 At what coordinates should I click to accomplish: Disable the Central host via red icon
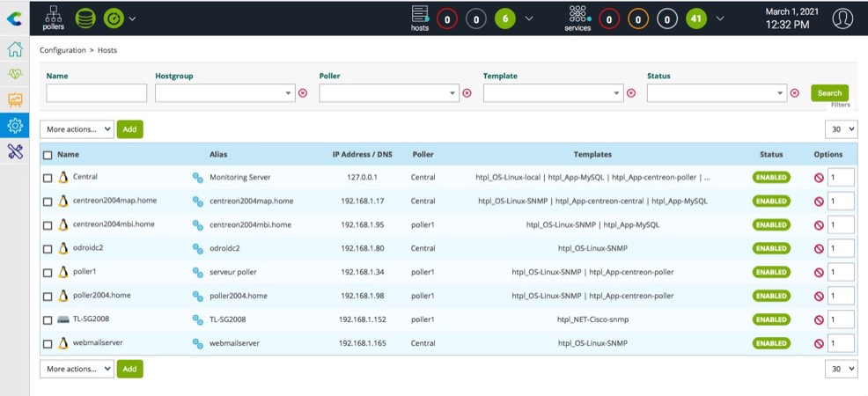[x=819, y=178]
